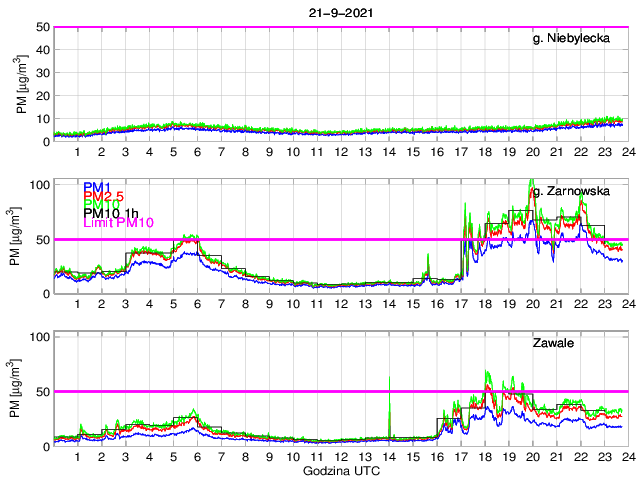The height and width of the screenshot is (480, 640).
Task: Click the 100 y-axis tick in the middle chart
Action: [x=39, y=185]
